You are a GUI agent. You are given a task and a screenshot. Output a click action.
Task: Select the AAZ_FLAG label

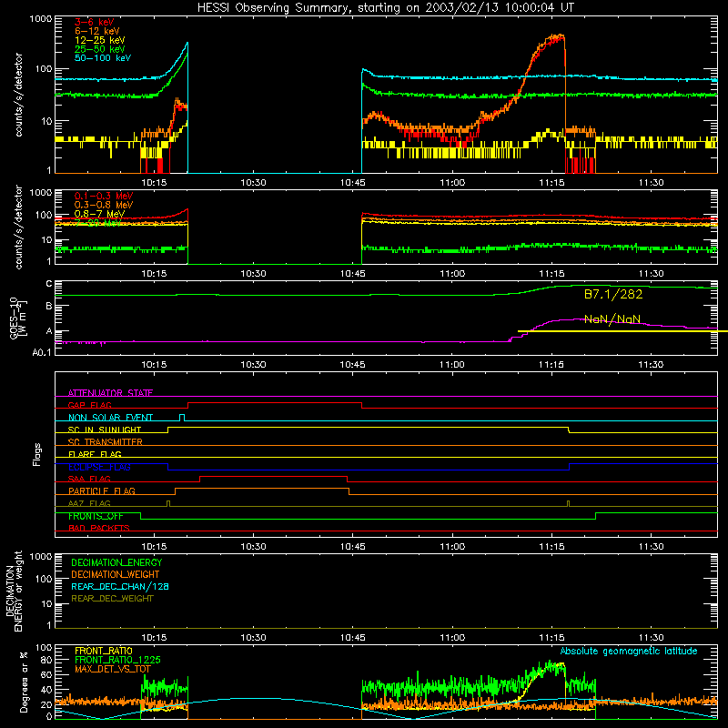pyautogui.click(x=89, y=503)
